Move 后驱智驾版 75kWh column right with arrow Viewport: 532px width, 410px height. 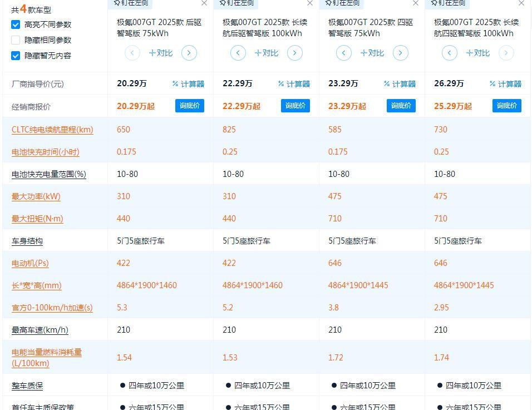189,53
